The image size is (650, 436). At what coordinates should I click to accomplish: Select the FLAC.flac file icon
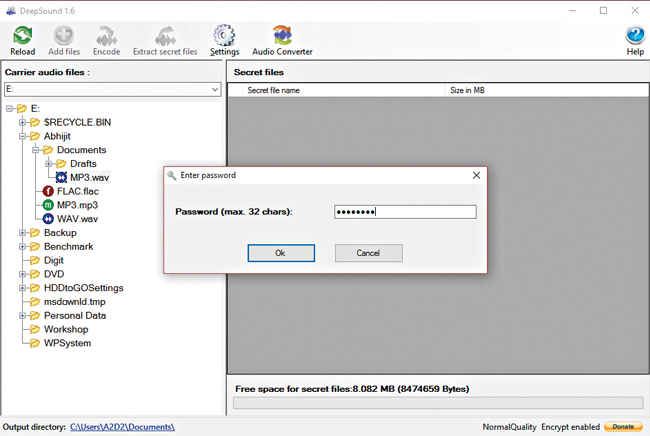coord(48,191)
